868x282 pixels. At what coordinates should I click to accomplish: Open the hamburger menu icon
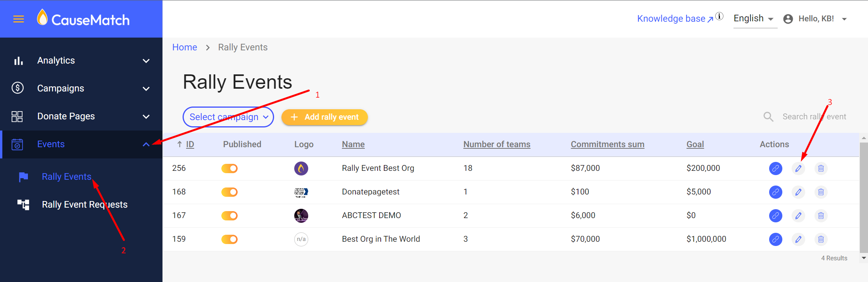tap(19, 19)
